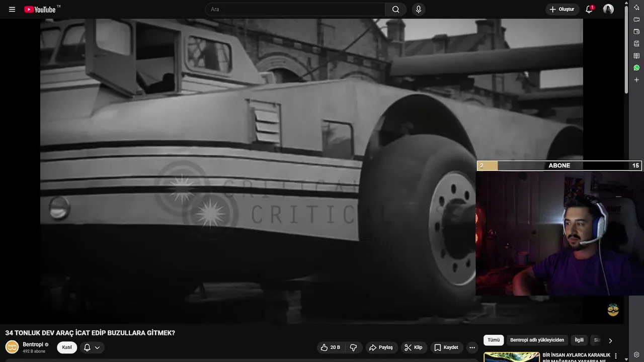Open the reading list sidebar icon
This screenshot has height=362, width=644.
[x=636, y=56]
